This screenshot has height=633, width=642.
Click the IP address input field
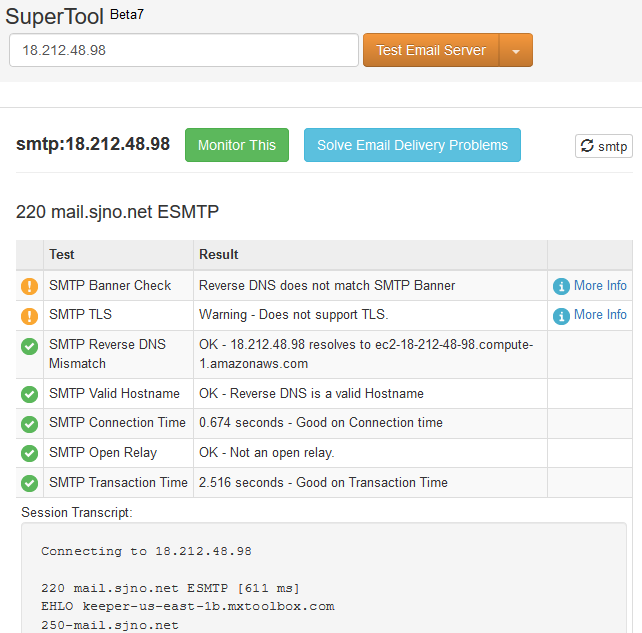click(184, 50)
